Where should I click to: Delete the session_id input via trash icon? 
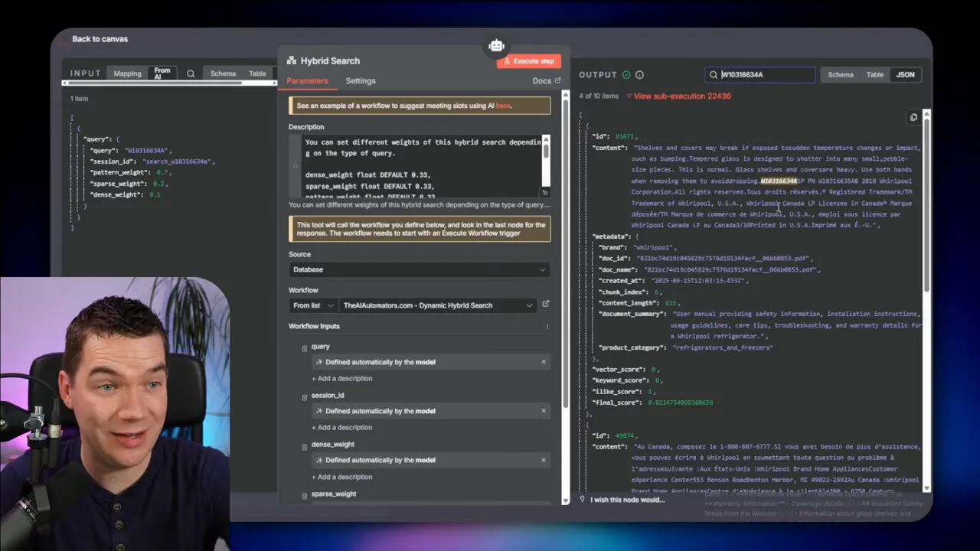click(x=304, y=396)
